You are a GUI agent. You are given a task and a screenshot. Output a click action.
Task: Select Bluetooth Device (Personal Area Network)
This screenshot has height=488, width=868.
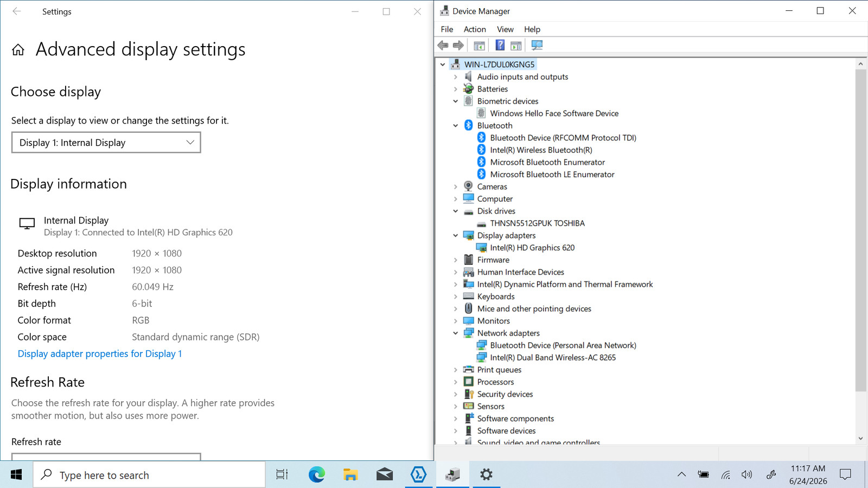pos(563,345)
